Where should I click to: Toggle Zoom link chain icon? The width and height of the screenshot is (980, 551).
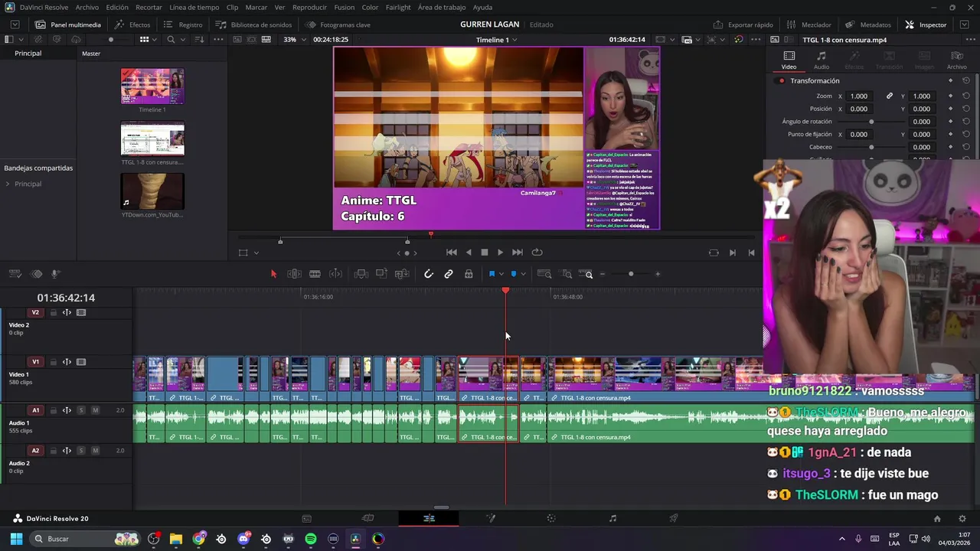click(890, 96)
